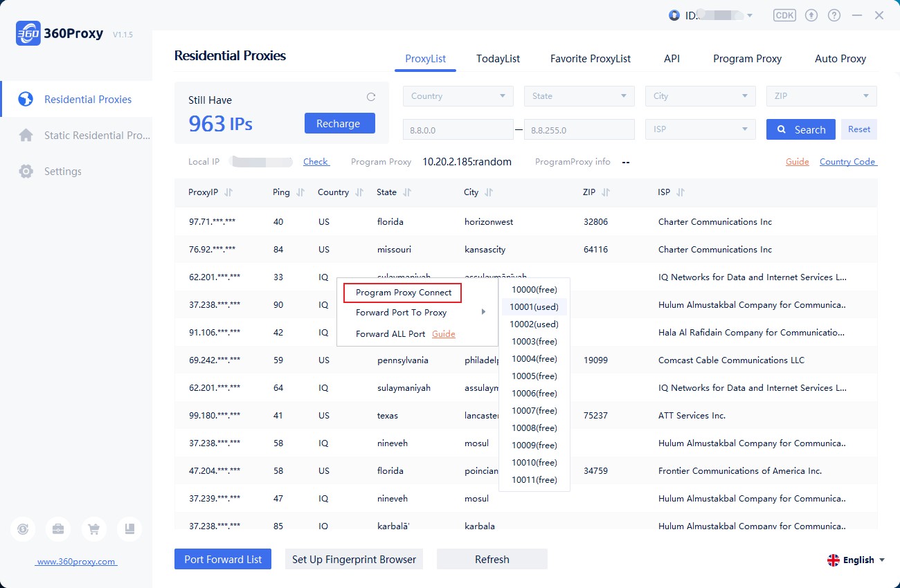Click the 8.8.0.0 start IP field
The height and width of the screenshot is (588, 900).
[x=458, y=129]
